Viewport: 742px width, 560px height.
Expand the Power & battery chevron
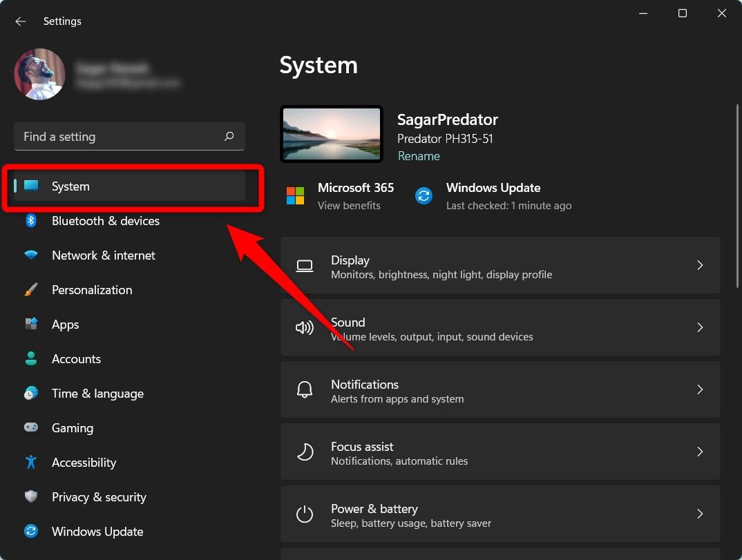pos(700,514)
